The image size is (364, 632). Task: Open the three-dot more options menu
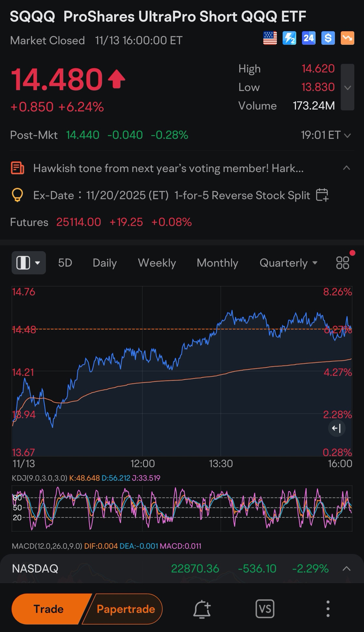328,609
